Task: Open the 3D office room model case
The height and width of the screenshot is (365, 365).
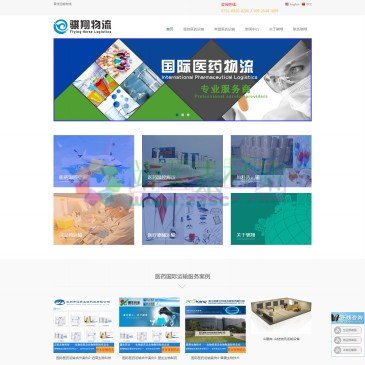Action: [281, 316]
